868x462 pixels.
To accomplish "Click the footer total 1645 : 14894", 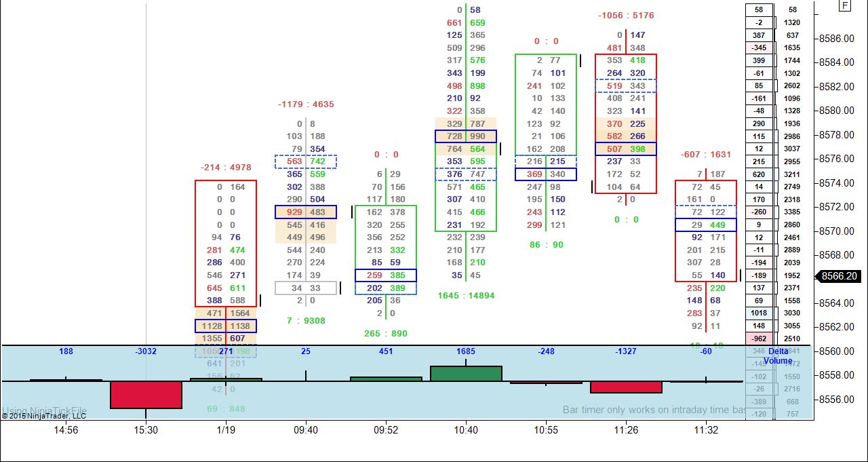I will pos(466,296).
